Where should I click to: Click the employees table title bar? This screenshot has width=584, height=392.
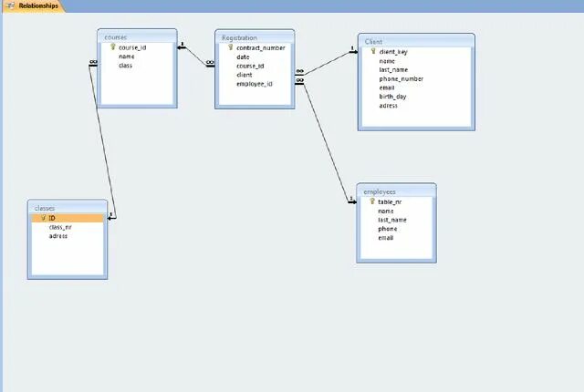click(x=396, y=191)
